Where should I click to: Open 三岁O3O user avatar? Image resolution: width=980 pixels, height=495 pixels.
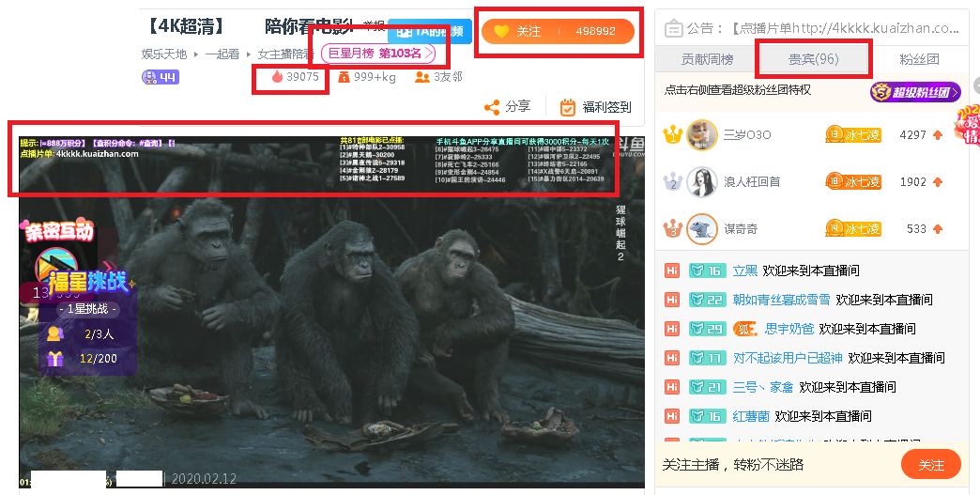(x=702, y=135)
